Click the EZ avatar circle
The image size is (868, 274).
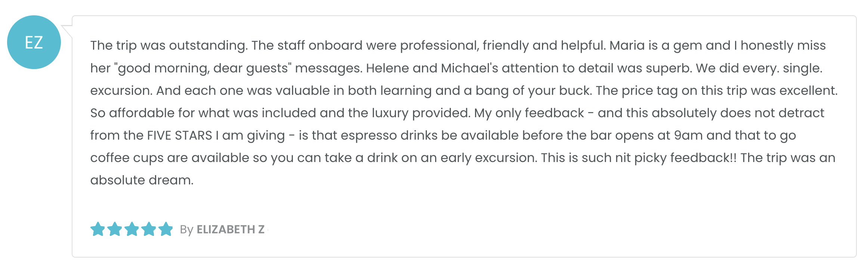34,42
